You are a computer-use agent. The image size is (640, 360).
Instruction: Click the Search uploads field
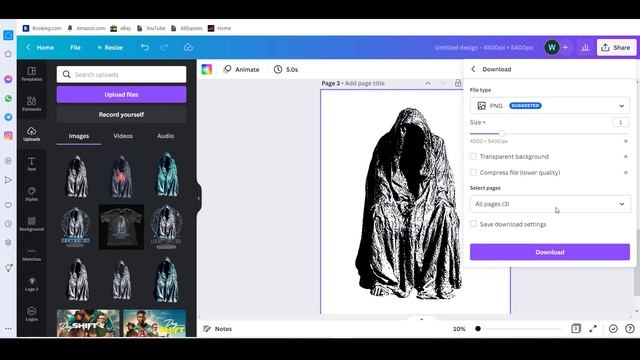pyautogui.click(x=121, y=74)
